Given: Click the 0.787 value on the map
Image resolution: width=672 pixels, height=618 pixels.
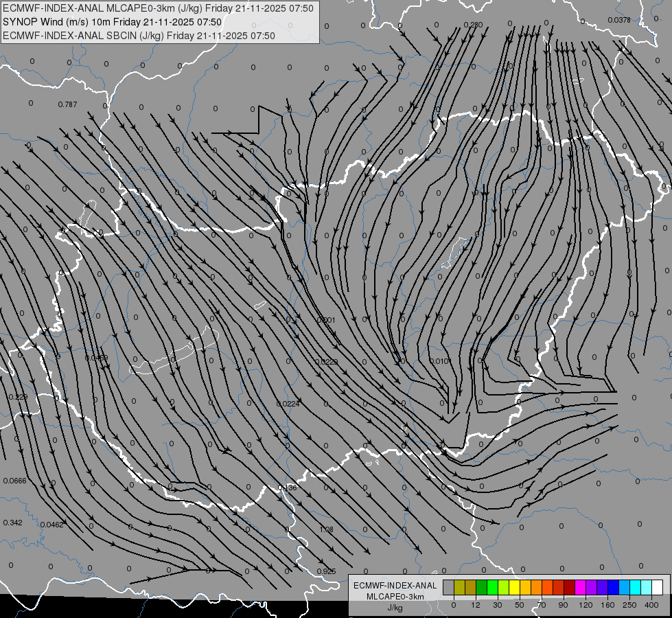Looking at the screenshot, I should tap(67, 104).
